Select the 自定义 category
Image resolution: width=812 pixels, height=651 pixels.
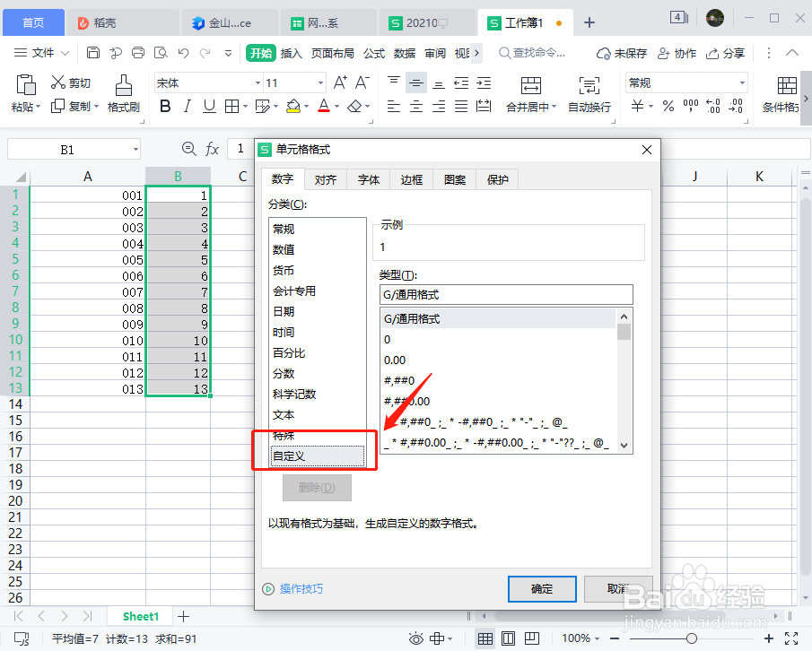pos(318,456)
